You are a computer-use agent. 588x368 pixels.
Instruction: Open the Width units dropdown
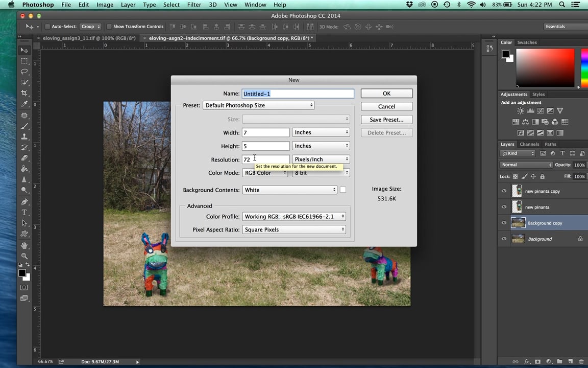(321, 132)
